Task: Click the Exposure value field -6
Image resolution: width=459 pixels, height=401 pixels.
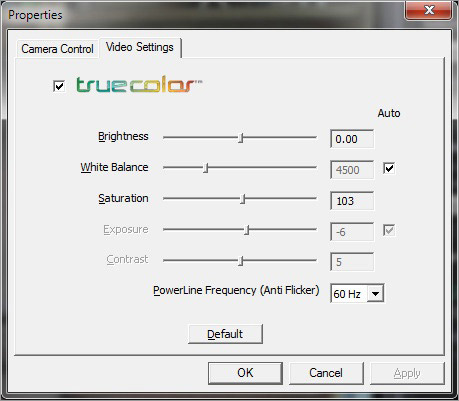Action: (x=352, y=232)
